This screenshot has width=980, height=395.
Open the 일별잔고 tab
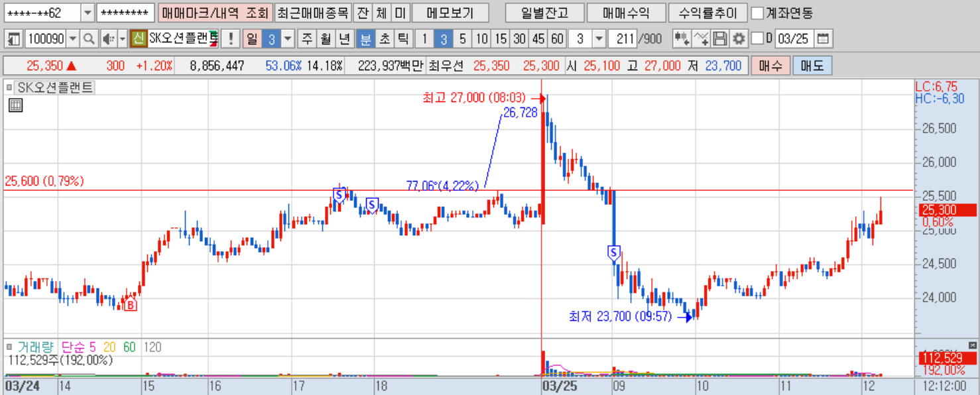tap(543, 13)
